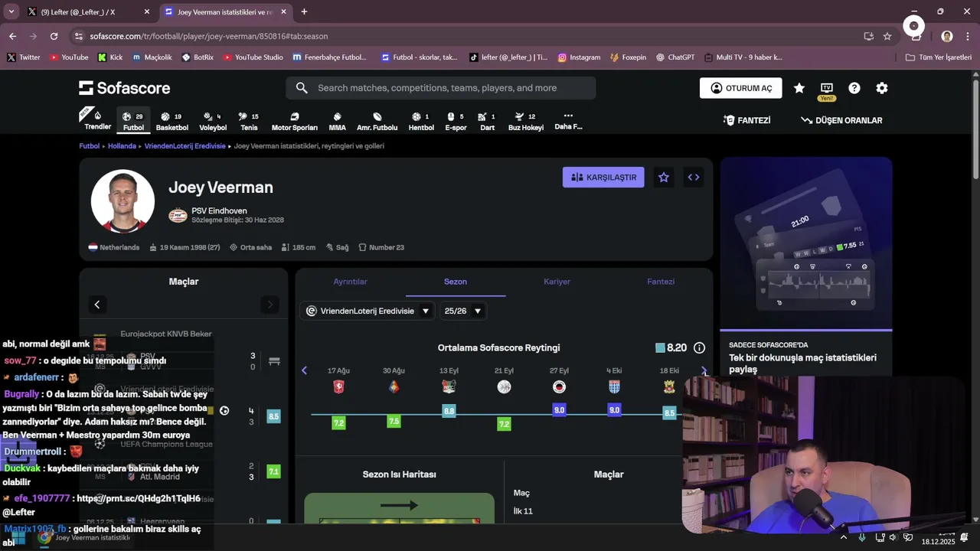This screenshot has height=551, width=980.
Task: Show hidden system tray icons
Action: [x=844, y=537]
